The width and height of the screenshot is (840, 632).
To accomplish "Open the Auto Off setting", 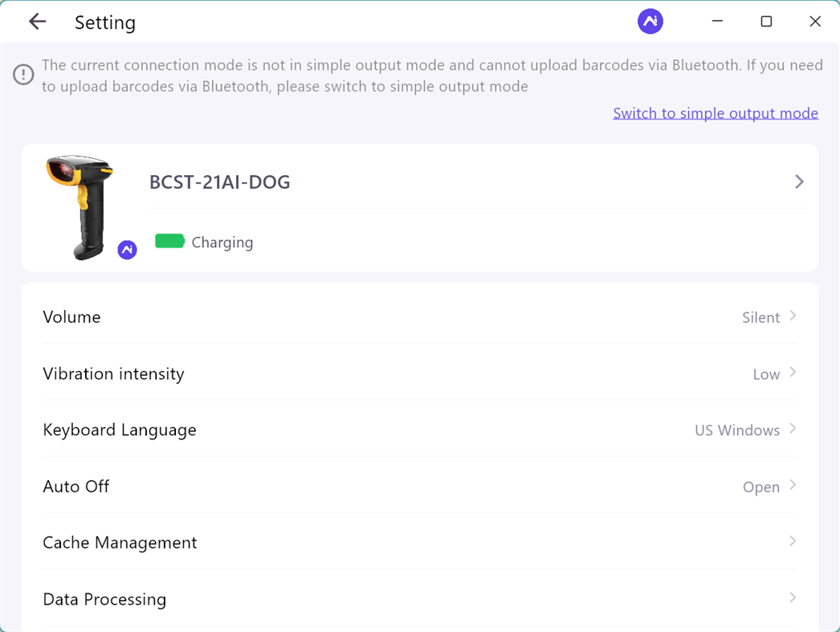I will pos(76,486).
